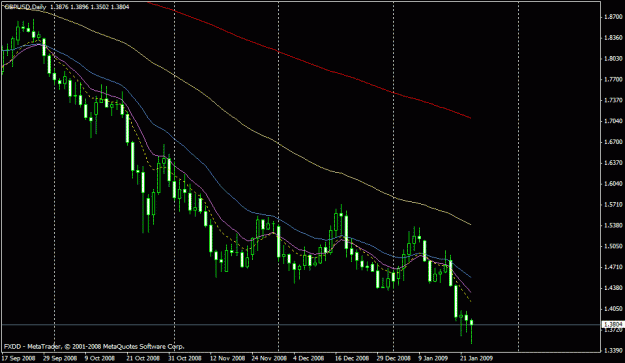This screenshot has width=625, height=363.
Task: Click the 16 Dec 2008 date label
Action: [352, 358]
